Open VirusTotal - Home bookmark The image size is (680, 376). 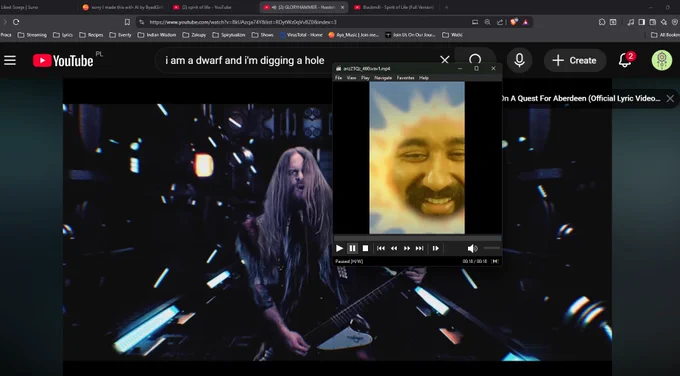tap(301, 35)
